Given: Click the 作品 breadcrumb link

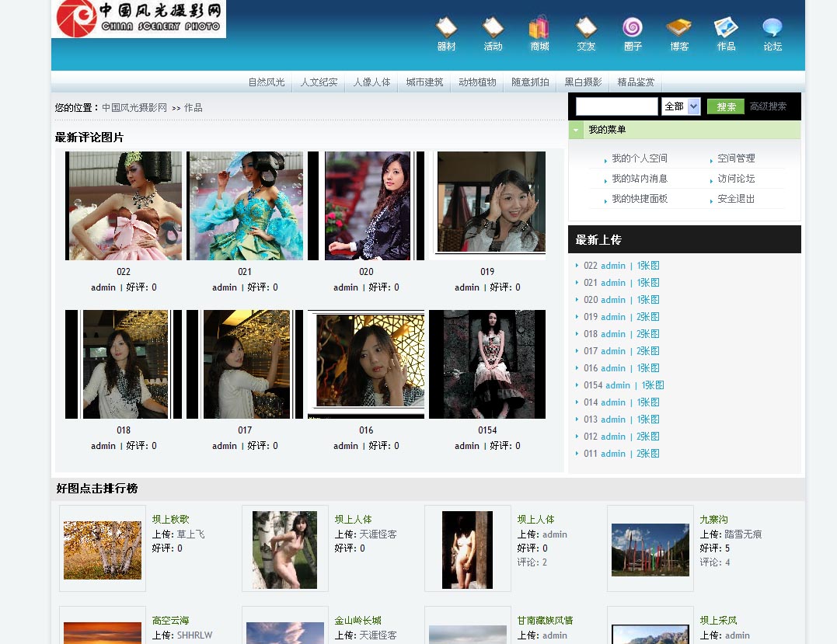Looking at the screenshot, I should click(x=194, y=108).
